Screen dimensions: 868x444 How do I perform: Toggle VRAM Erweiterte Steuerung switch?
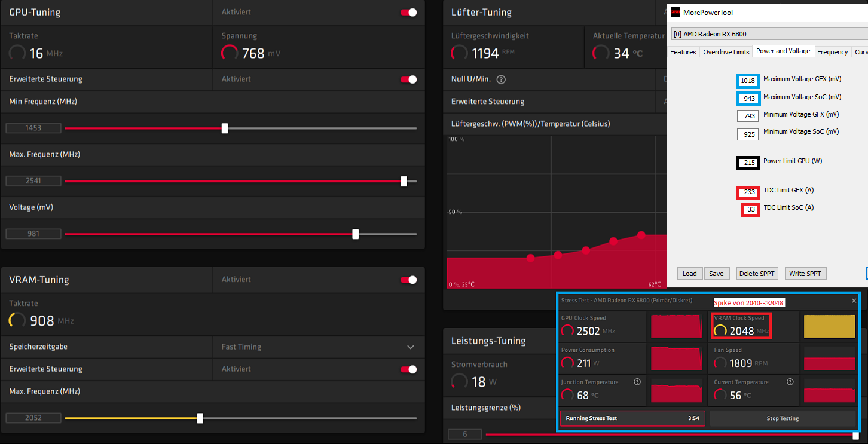(409, 369)
